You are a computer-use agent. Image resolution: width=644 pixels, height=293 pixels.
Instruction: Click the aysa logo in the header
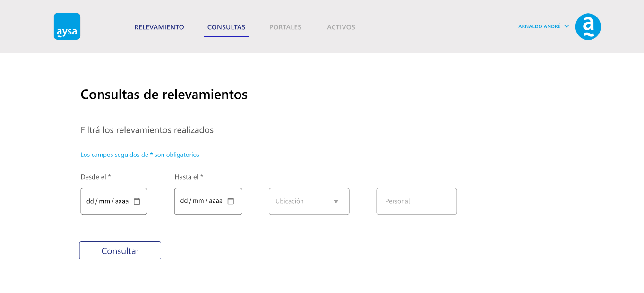[x=67, y=26]
